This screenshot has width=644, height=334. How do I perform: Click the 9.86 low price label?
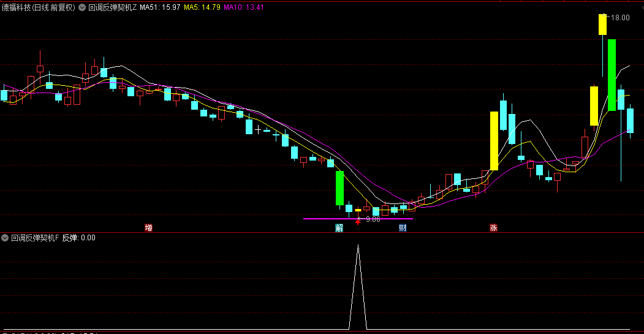click(x=373, y=219)
